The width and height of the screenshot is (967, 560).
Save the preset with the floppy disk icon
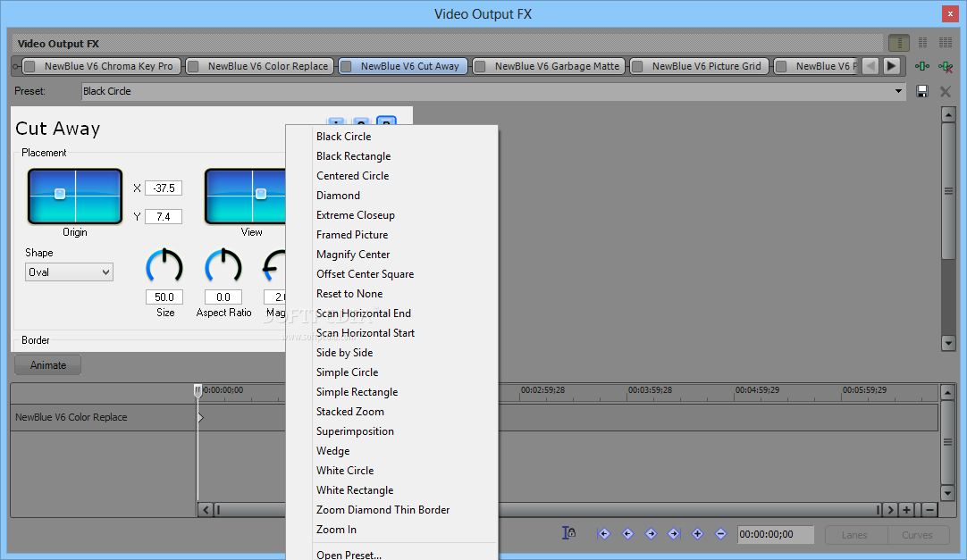coord(922,91)
